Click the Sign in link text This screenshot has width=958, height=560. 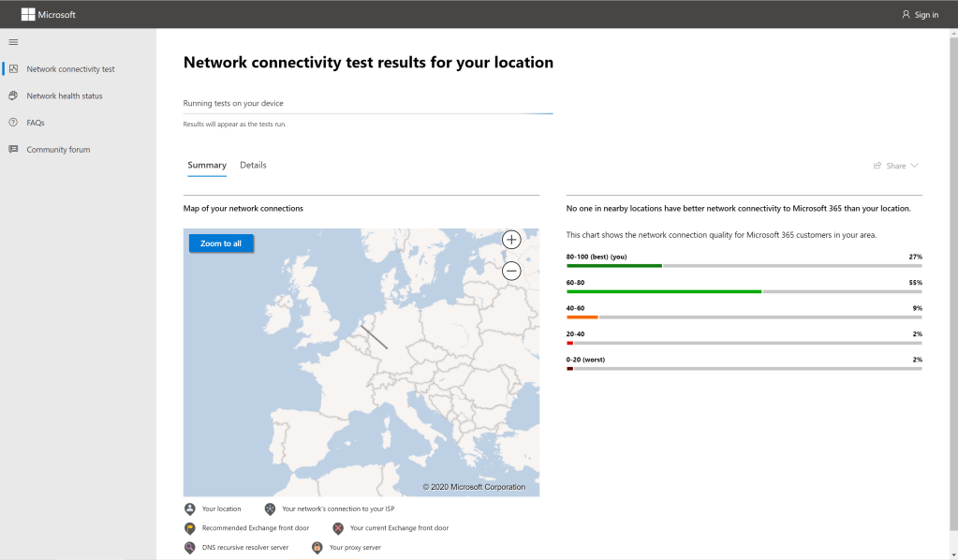click(926, 15)
